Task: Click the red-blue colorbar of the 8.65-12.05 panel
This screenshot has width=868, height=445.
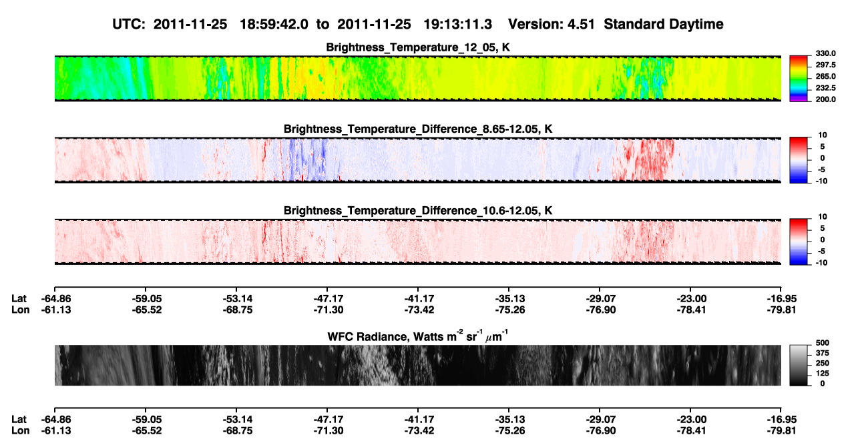Action: click(798, 159)
